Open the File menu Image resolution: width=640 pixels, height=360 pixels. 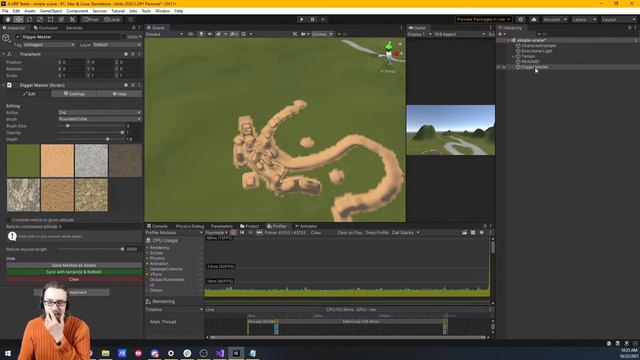click(x=5, y=11)
